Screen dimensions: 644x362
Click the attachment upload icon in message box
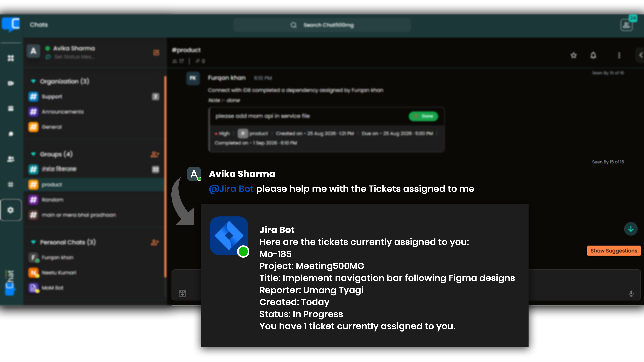[183, 293]
